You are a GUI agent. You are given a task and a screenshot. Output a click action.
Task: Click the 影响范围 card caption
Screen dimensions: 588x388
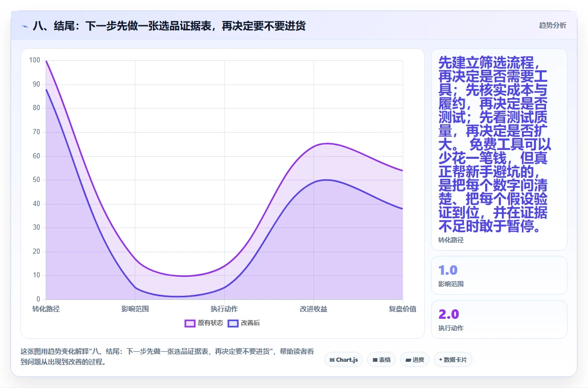451,284
